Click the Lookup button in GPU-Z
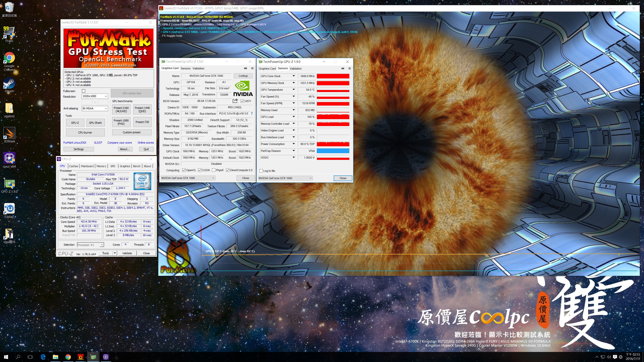This screenshot has width=644, height=362. 243,76
